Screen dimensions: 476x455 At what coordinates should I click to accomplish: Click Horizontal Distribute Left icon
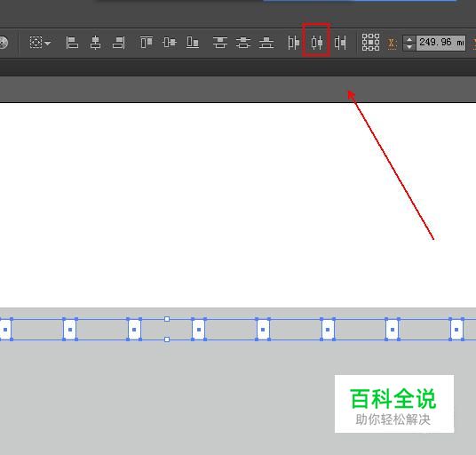click(x=294, y=43)
